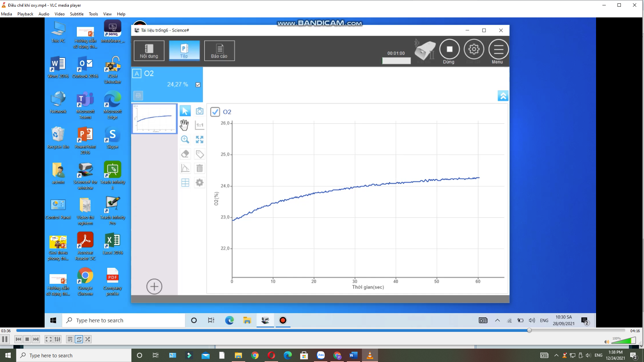Open Chrome from the Windows taskbar
This screenshot has height=362, width=644.
click(x=255, y=355)
